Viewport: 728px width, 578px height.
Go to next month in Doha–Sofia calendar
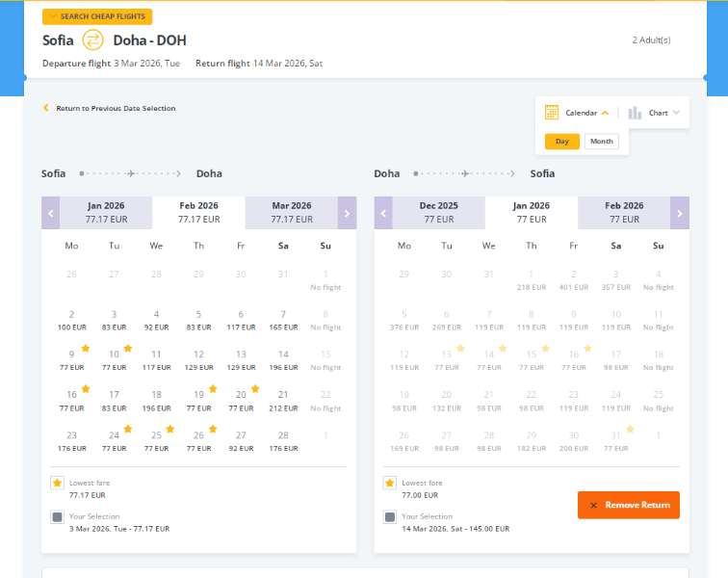click(680, 213)
